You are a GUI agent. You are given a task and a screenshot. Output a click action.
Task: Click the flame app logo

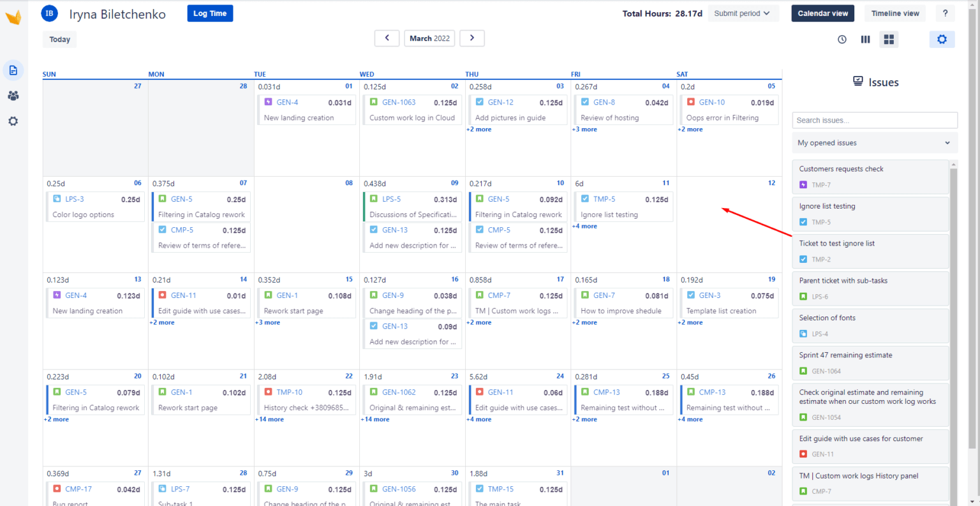coord(13,16)
